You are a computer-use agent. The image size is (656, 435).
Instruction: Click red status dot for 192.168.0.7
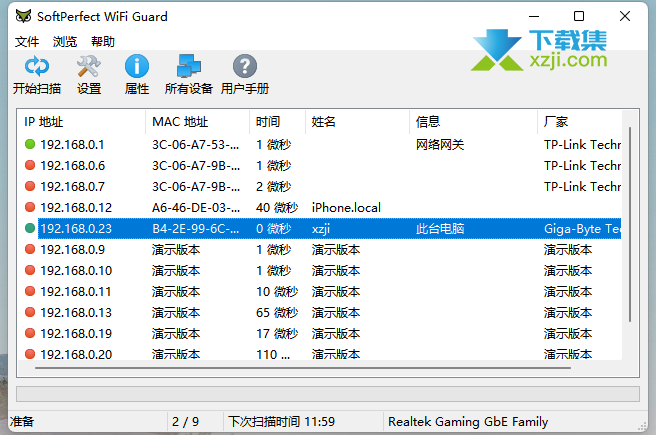pyautogui.click(x=30, y=186)
